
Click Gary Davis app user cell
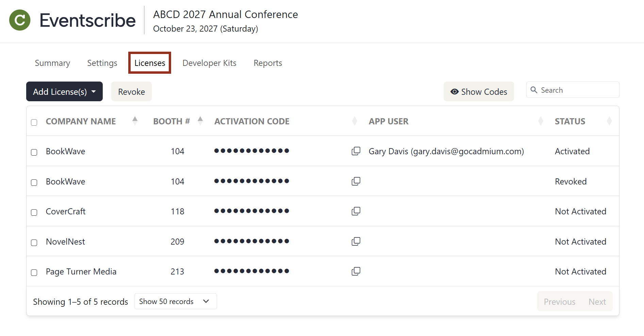pos(446,151)
